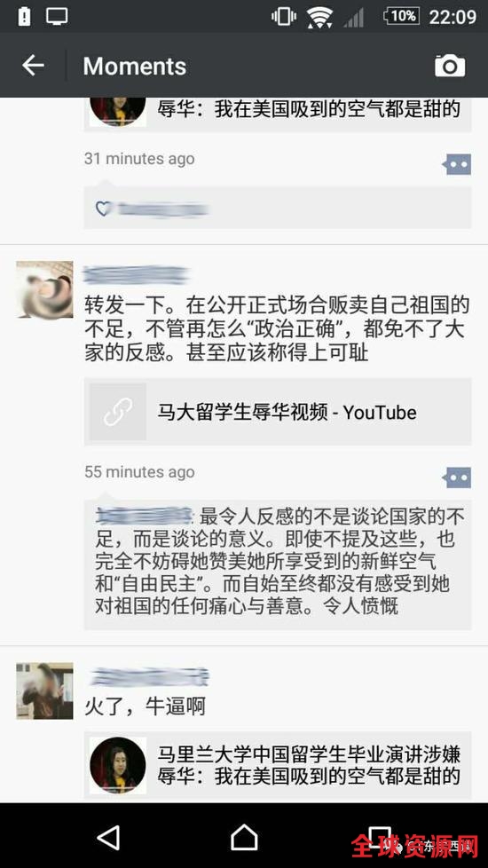The height and width of the screenshot is (868, 488).
Task: Open the 马里兰大学中国留学生毕业演讲 article card
Action: point(278,765)
